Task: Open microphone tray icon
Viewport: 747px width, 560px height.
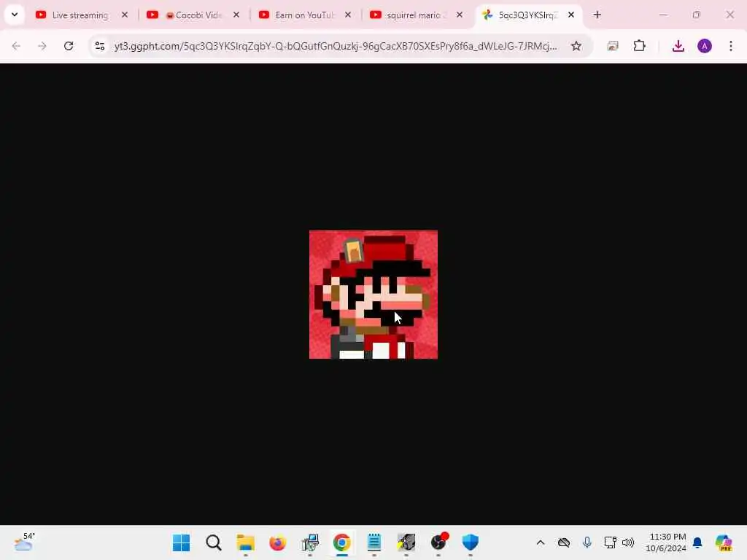Action: pos(587,542)
